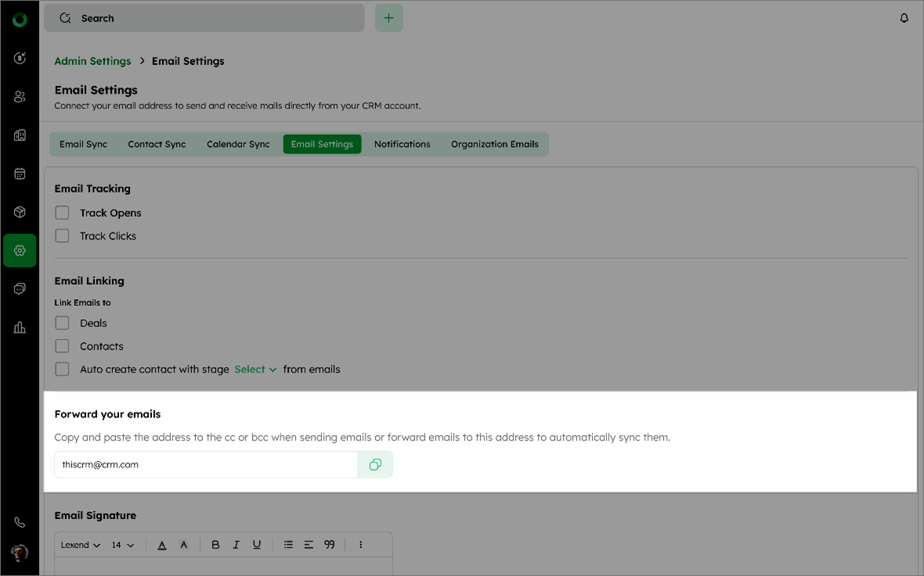Open the phone dialer in sidebar
Screen dimensions: 924x576
[20, 523]
